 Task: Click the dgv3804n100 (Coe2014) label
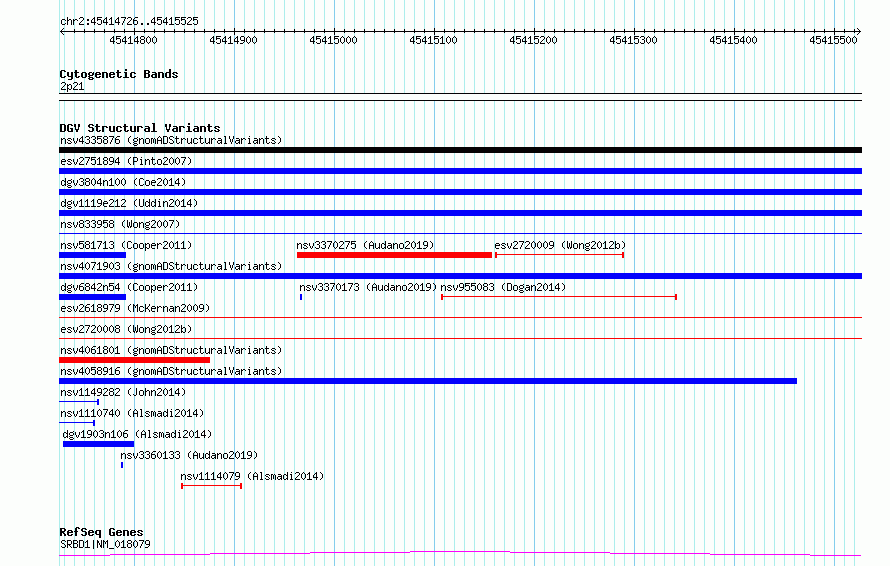point(123,182)
